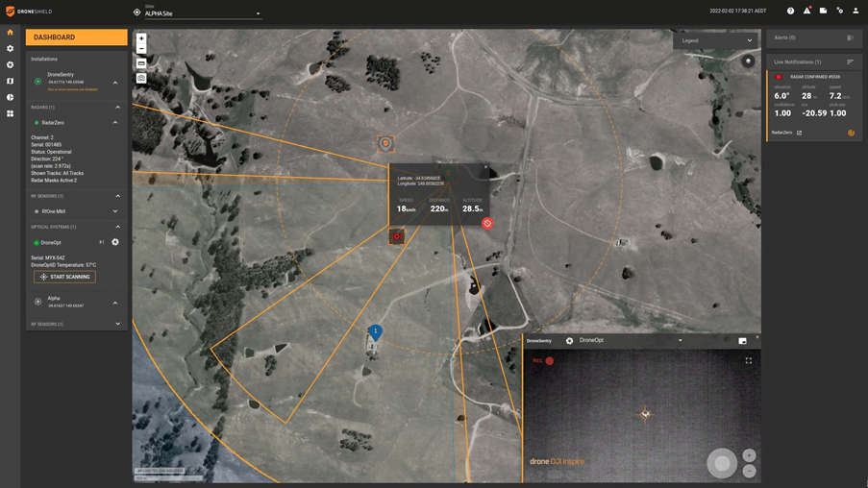The image size is (868, 488).
Task: Expand the bottom RF SENSORS (1) section
Action: click(x=117, y=324)
